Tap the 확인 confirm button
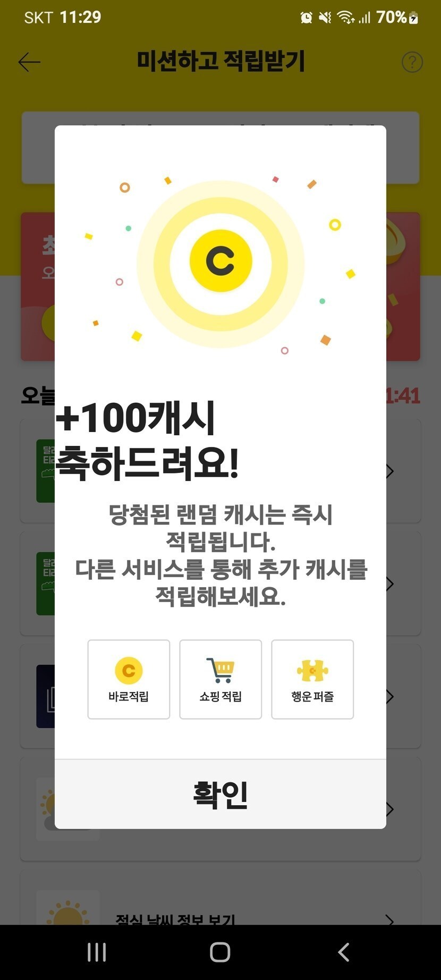This screenshot has width=441, height=980. [220, 794]
